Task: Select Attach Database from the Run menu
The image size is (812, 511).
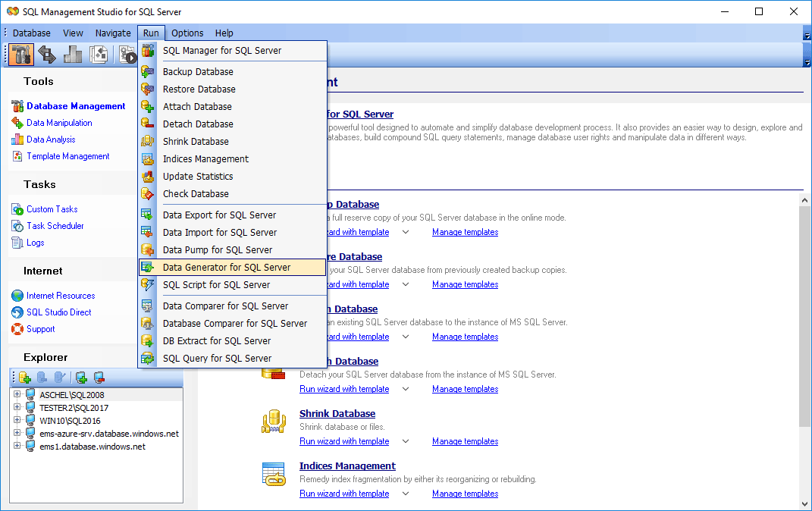Action: tap(233, 107)
